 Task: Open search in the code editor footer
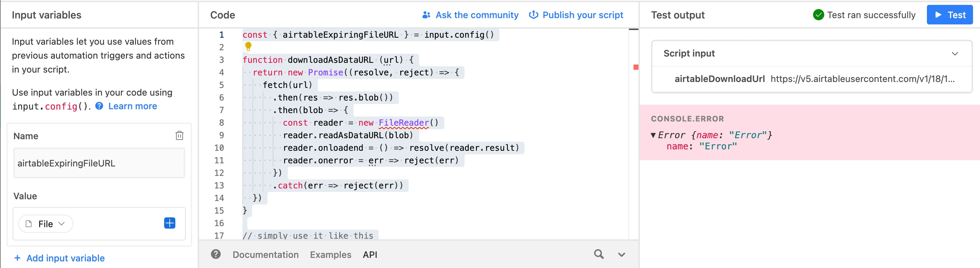(599, 254)
